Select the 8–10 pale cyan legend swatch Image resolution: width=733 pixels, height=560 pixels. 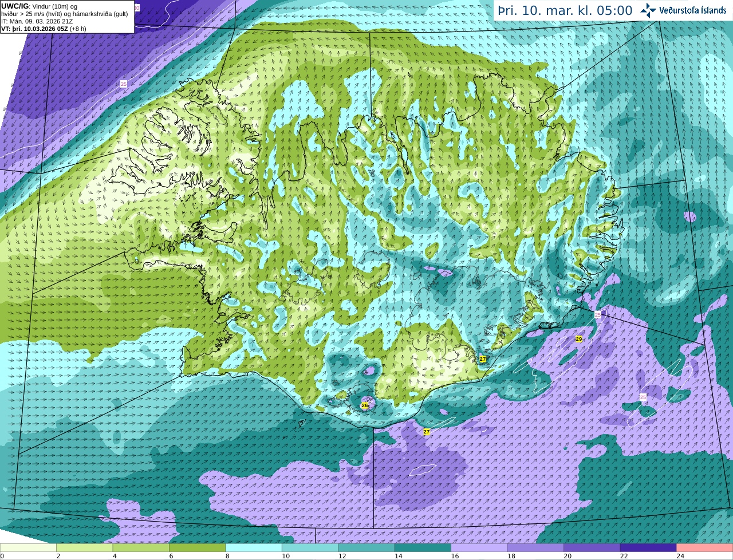click(x=254, y=547)
